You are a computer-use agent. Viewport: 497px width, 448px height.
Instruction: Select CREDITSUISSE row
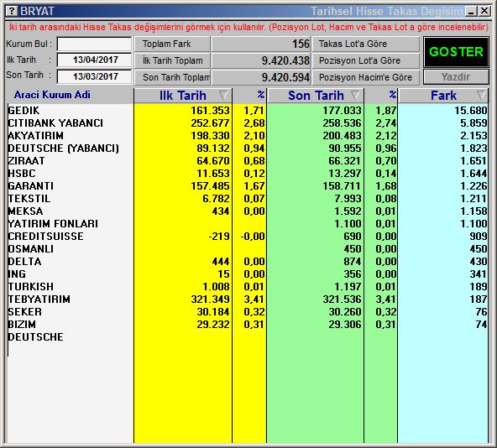pos(46,237)
